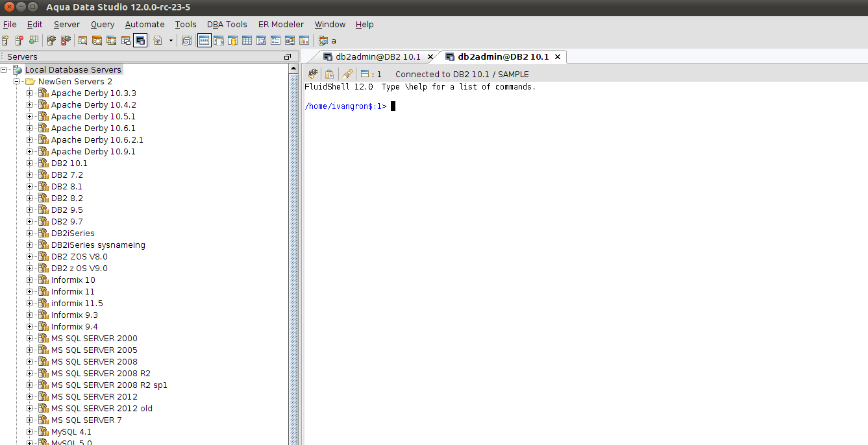The image size is (868, 445).
Task: Expand the DB2iSeries sysnameing node
Action: click(30, 245)
